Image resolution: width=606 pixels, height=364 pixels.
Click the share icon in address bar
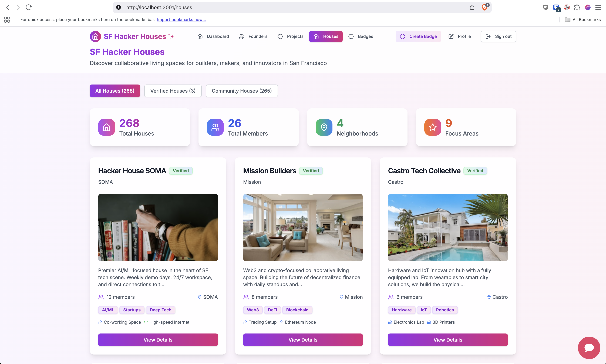click(x=472, y=7)
